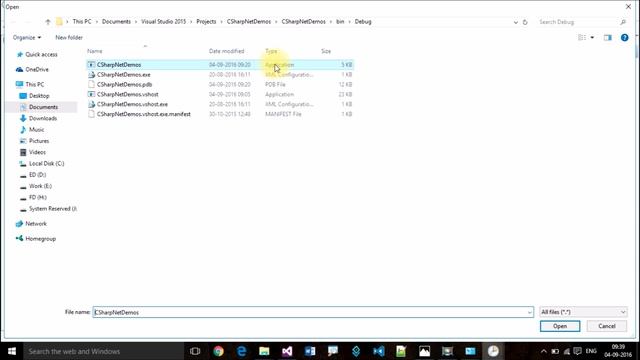Open taskbar clock and date

pyautogui.click(x=618, y=351)
